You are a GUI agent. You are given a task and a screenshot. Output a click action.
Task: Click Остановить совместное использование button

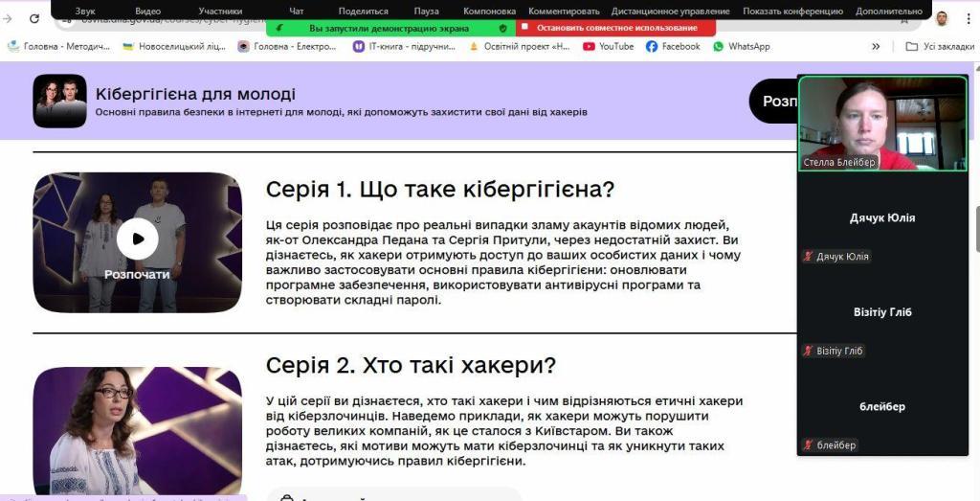[615, 28]
